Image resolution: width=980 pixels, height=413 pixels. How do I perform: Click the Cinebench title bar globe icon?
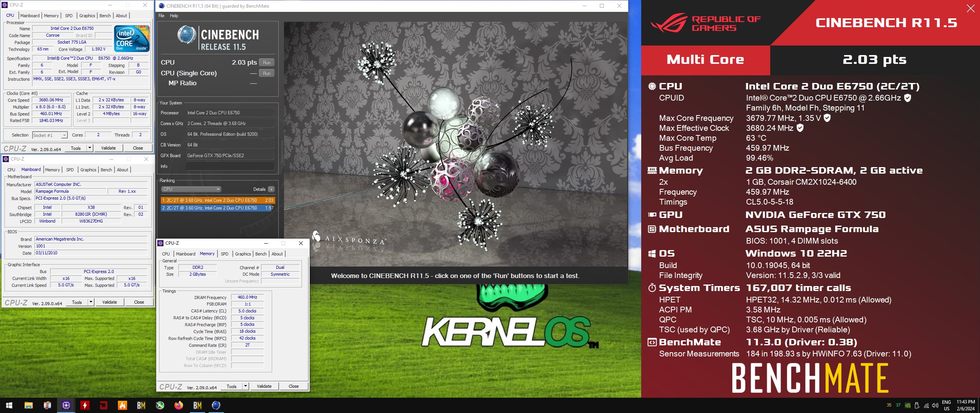click(x=162, y=6)
